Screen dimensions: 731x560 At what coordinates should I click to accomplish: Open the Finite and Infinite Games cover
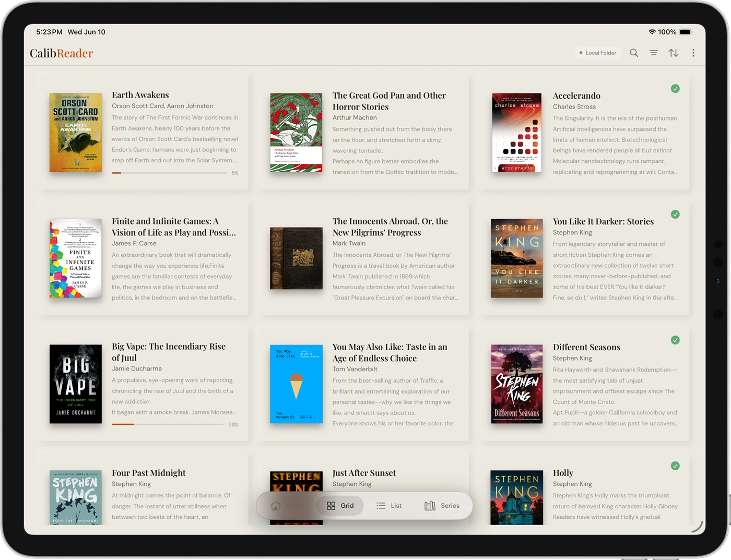(x=76, y=258)
